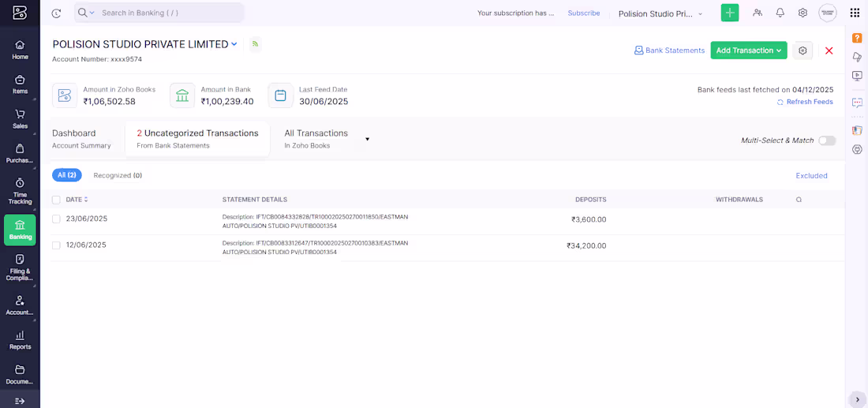Open the chat messages icon
This screenshot has width=868, height=408.
coord(857,103)
